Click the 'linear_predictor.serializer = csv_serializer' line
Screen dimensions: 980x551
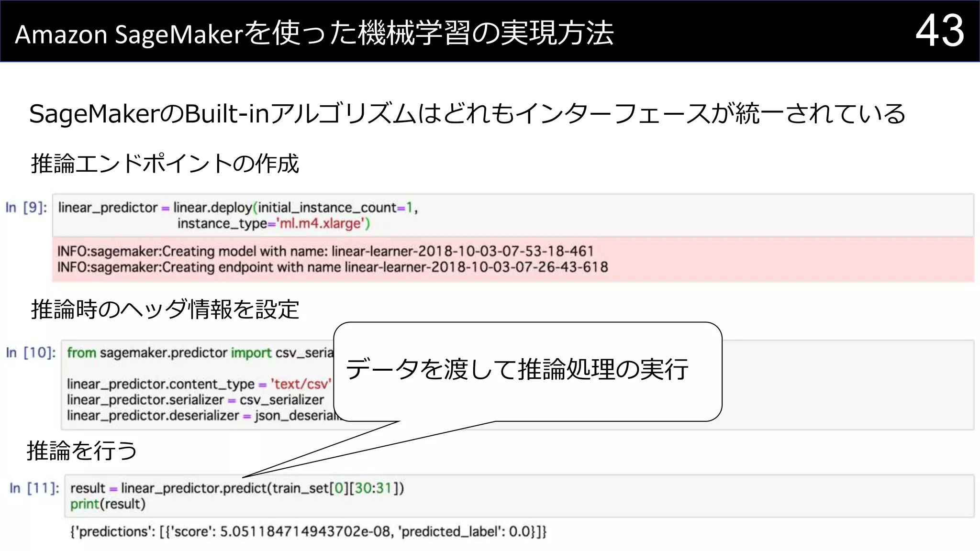pos(195,400)
